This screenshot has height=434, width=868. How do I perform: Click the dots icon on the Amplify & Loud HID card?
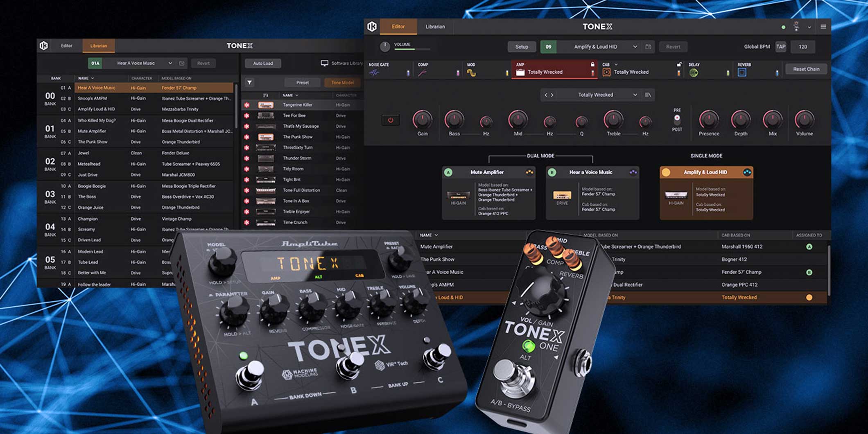(x=747, y=172)
